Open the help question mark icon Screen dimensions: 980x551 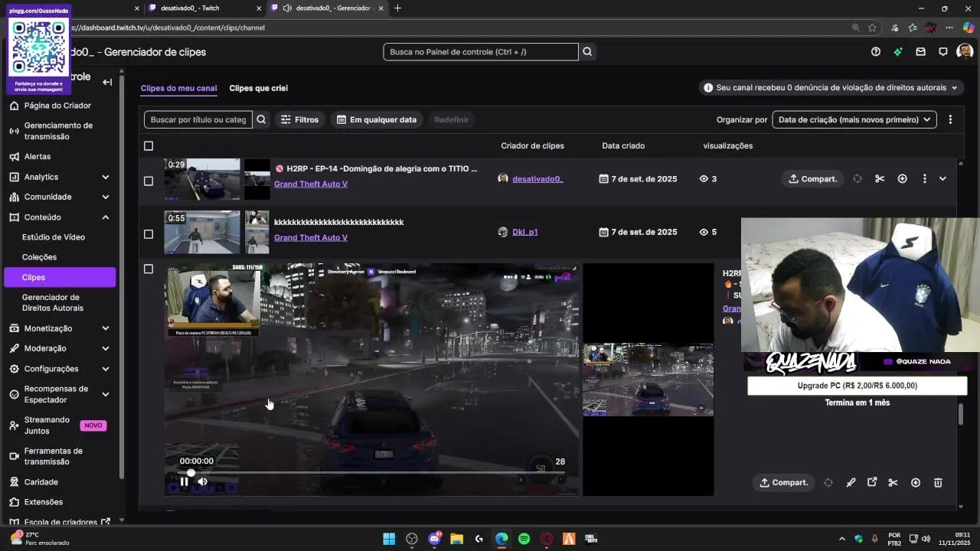tap(876, 52)
